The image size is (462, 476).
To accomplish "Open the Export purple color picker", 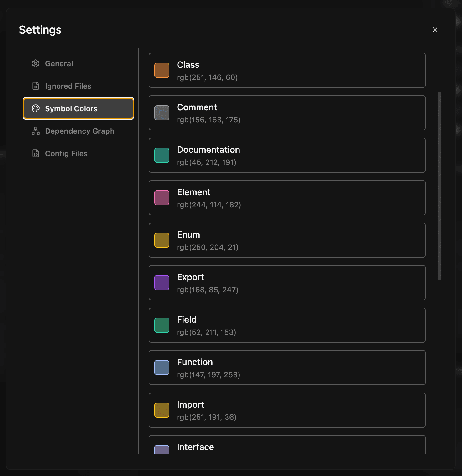I will click(162, 283).
